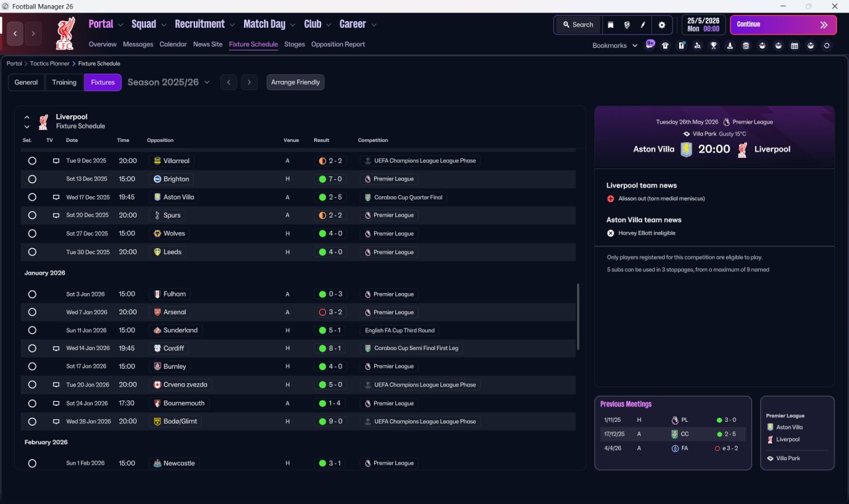This screenshot has height=504, width=849.
Task: Click the red injury icon next to Alisson
Action: [611, 199]
